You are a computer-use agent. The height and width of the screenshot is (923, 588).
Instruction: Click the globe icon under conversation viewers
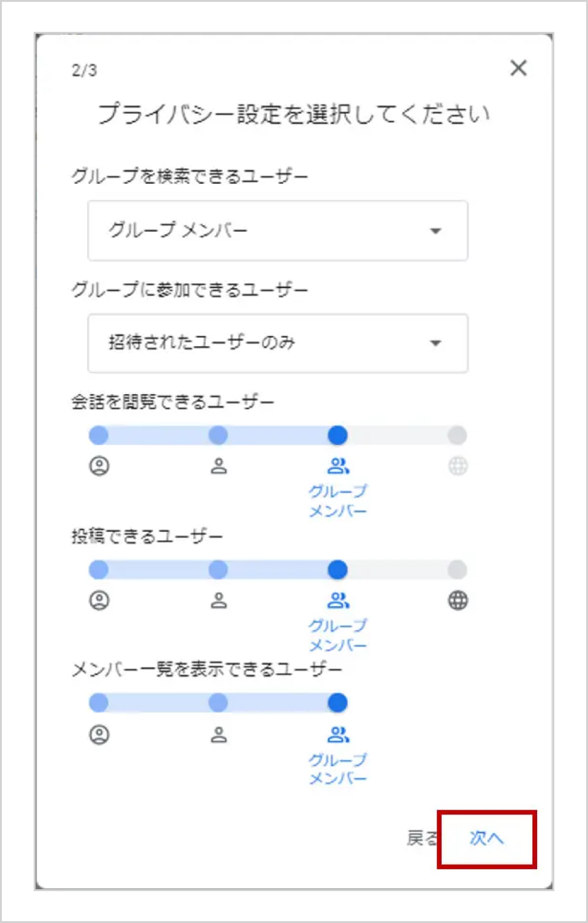point(458,466)
